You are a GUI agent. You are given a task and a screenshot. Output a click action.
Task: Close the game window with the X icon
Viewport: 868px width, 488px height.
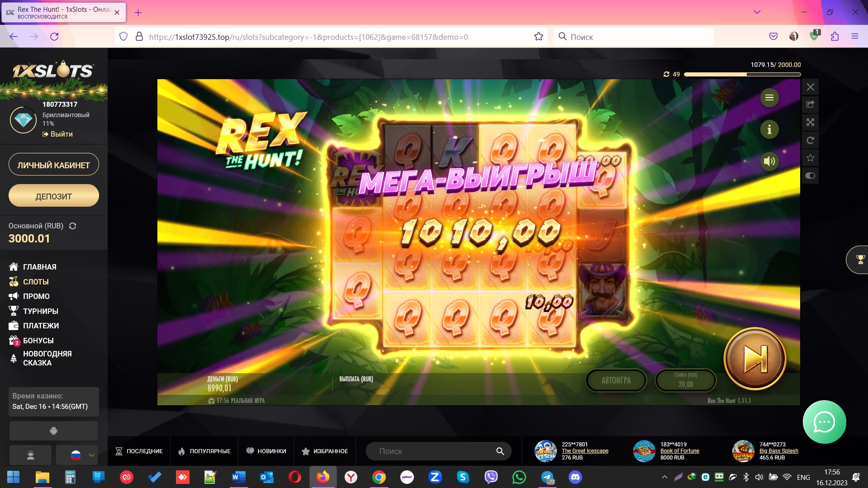pyautogui.click(x=810, y=87)
